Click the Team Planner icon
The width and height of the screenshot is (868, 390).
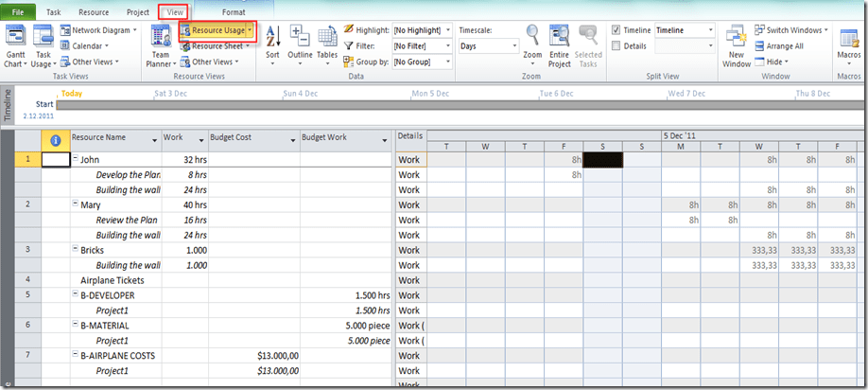(161, 38)
